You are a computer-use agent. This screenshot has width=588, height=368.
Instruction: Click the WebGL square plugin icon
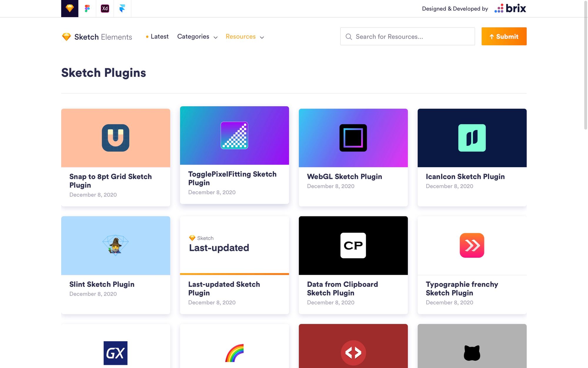click(353, 138)
